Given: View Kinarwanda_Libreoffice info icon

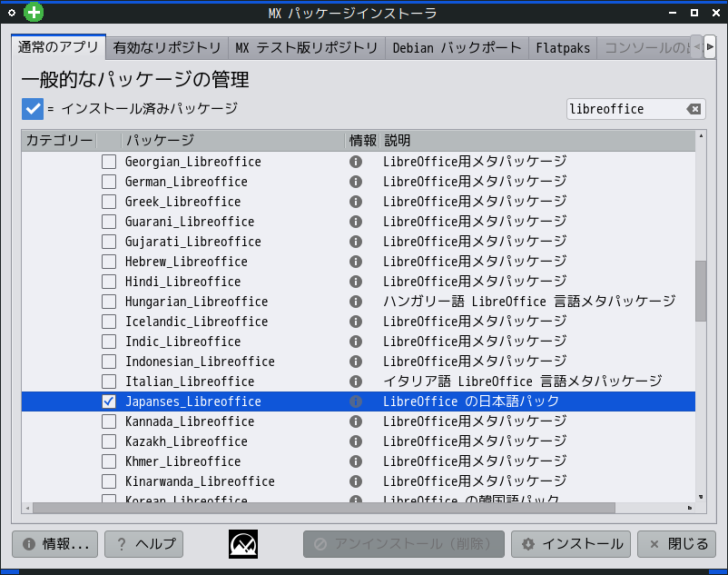Looking at the screenshot, I should point(356,481).
